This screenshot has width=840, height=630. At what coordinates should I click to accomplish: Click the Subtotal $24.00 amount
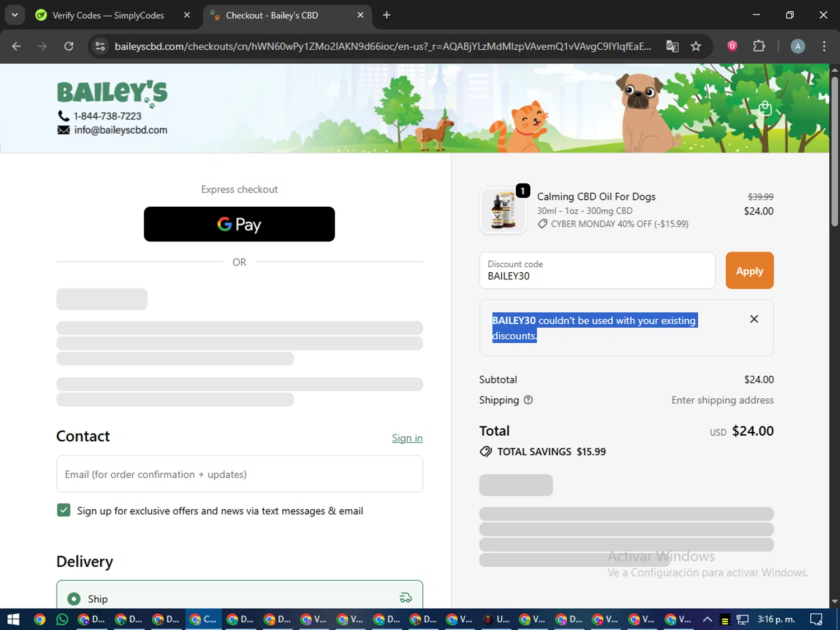pyautogui.click(x=759, y=379)
